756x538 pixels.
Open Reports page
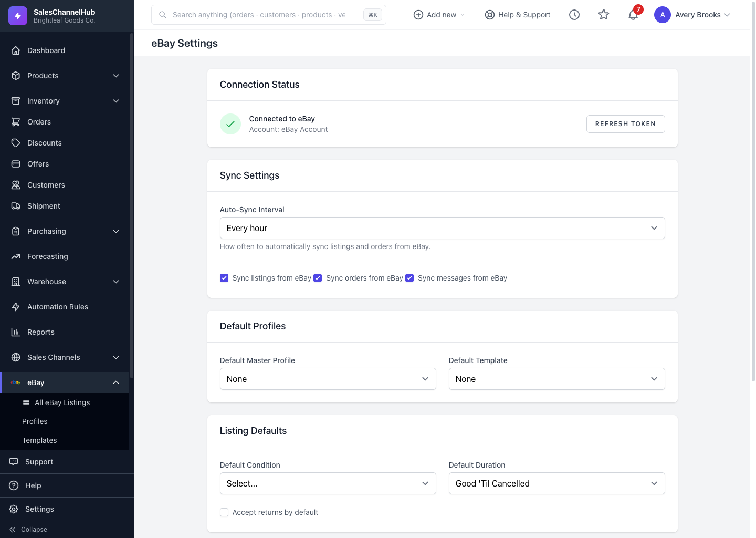pyautogui.click(x=64, y=332)
